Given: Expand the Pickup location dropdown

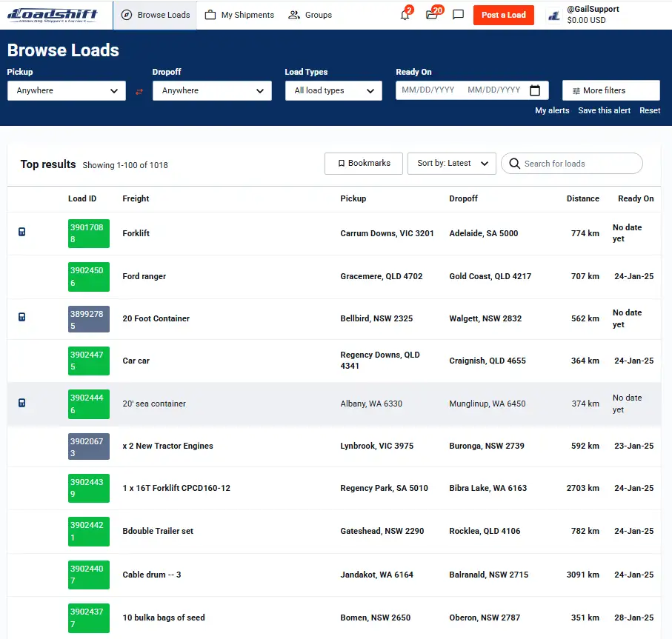Looking at the screenshot, I should click(x=67, y=90).
